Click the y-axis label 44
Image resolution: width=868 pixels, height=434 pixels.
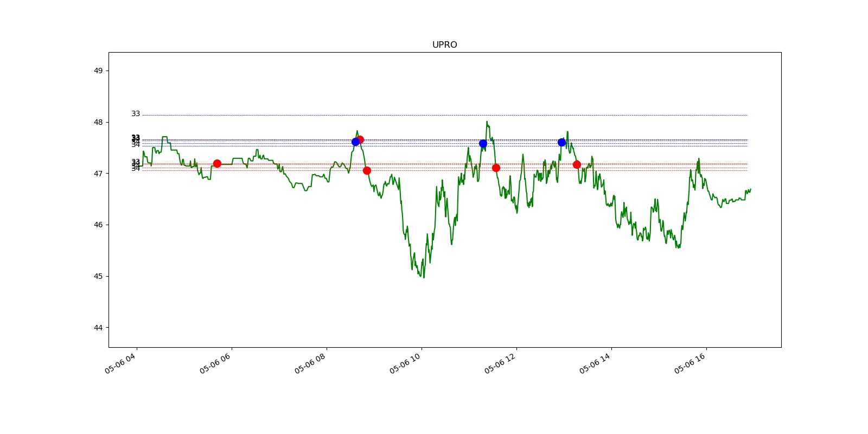(98, 328)
